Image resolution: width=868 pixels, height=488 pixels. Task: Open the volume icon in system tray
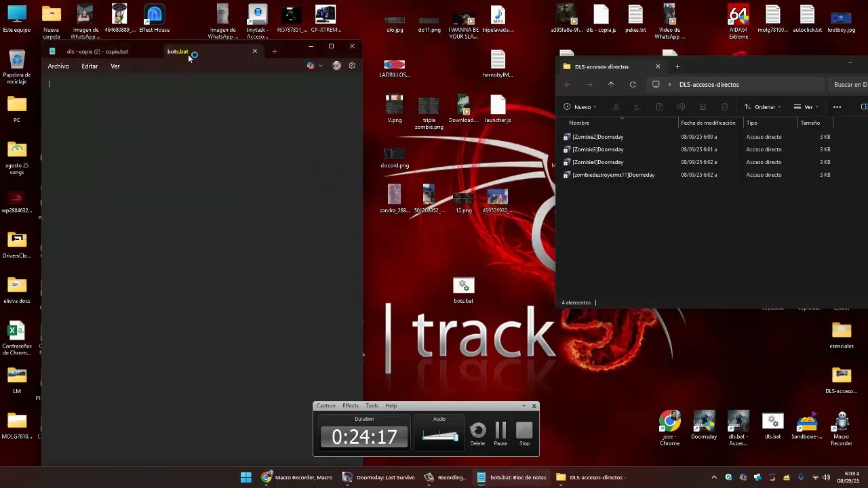[x=826, y=477]
